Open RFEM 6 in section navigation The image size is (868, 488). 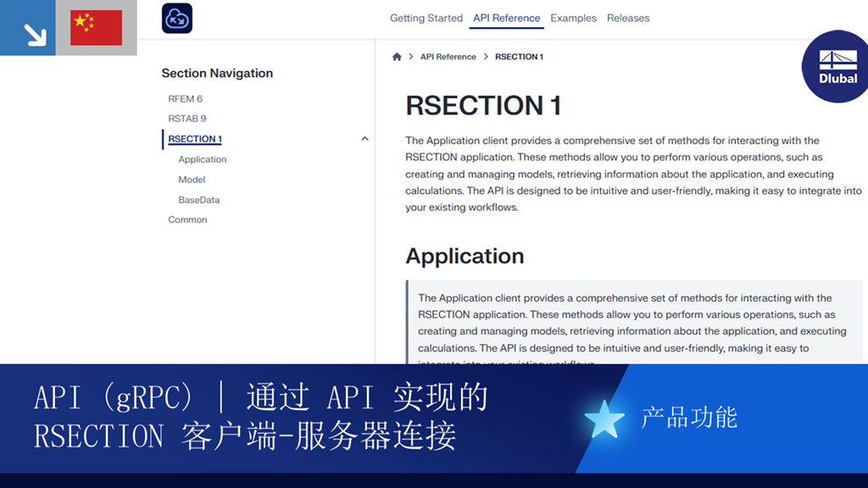[x=186, y=98]
